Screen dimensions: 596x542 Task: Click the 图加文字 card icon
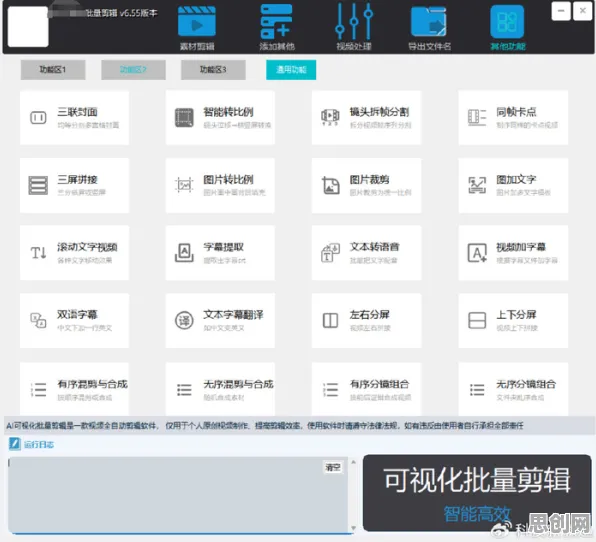click(x=477, y=185)
